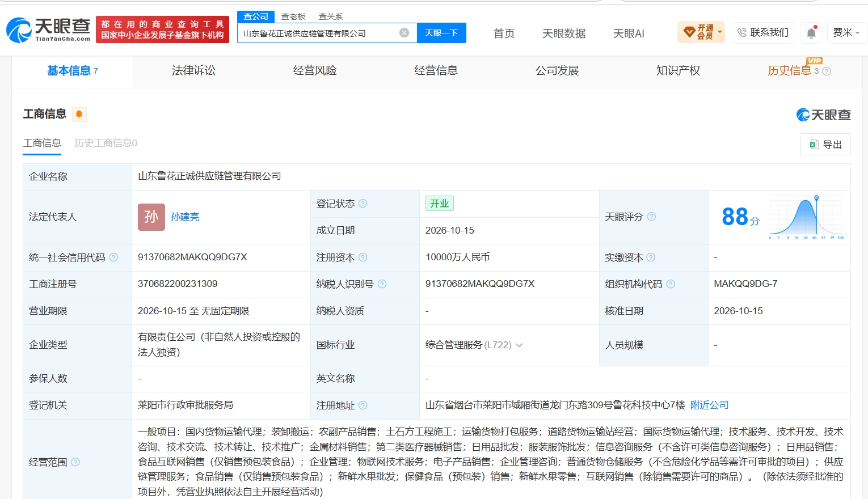The image size is (868, 499).
Task: Switch to the 查关系 search tab
Action: [x=331, y=16]
